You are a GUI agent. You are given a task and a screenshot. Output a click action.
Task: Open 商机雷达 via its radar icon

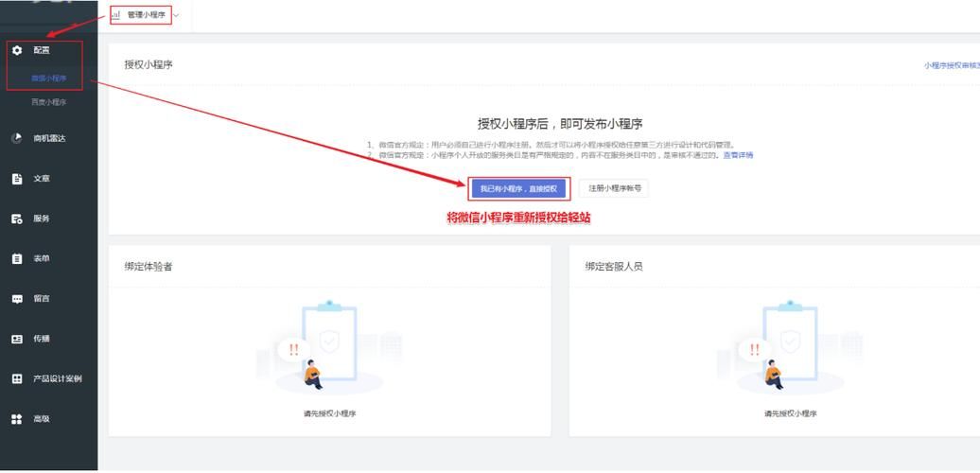pos(17,138)
